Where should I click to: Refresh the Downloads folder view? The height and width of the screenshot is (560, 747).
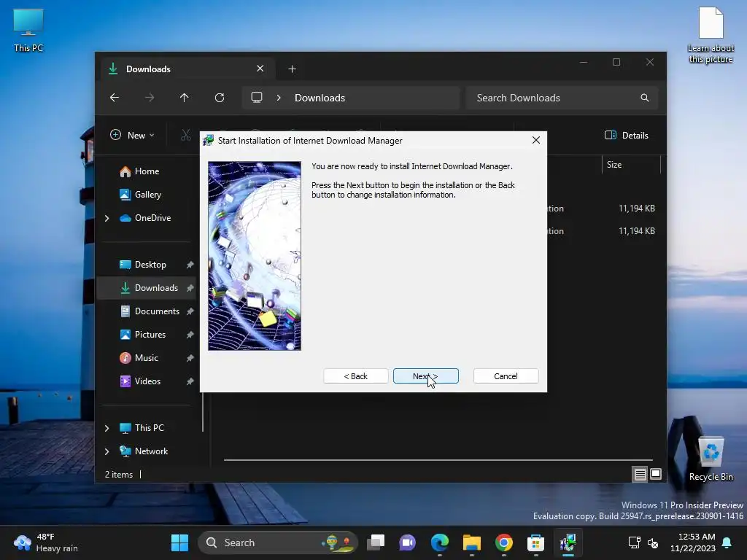click(219, 98)
